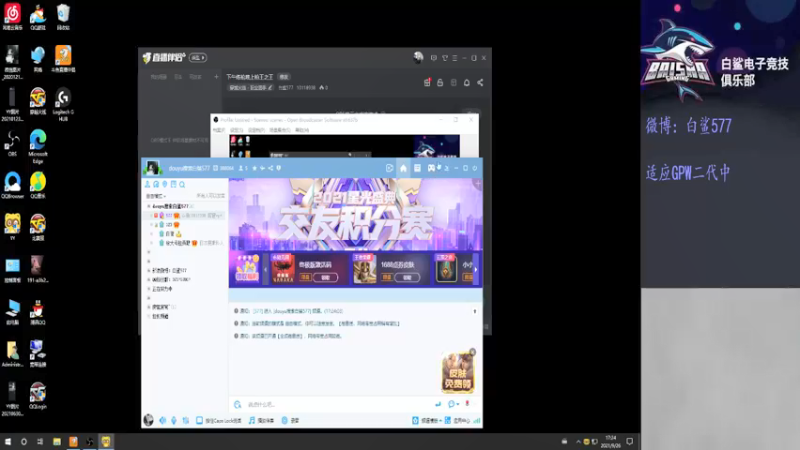Viewport: 800px width, 450px height.
Task: Open the home tab icon in YY header
Action: point(403,168)
